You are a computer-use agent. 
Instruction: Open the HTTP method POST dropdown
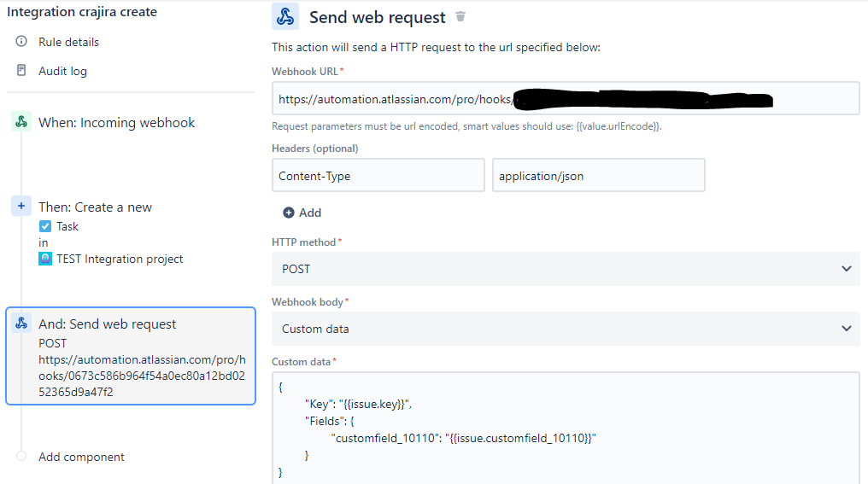pyautogui.click(x=566, y=269)
